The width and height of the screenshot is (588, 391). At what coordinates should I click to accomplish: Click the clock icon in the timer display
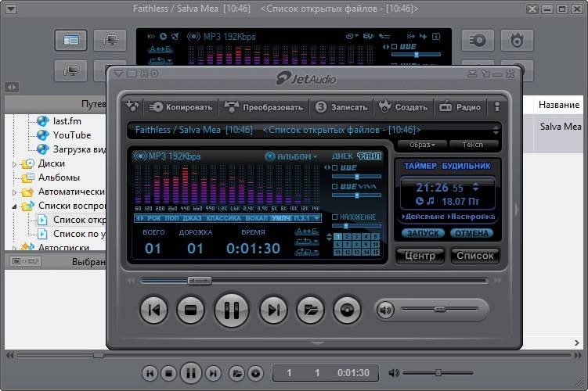[x=419, y=202]
